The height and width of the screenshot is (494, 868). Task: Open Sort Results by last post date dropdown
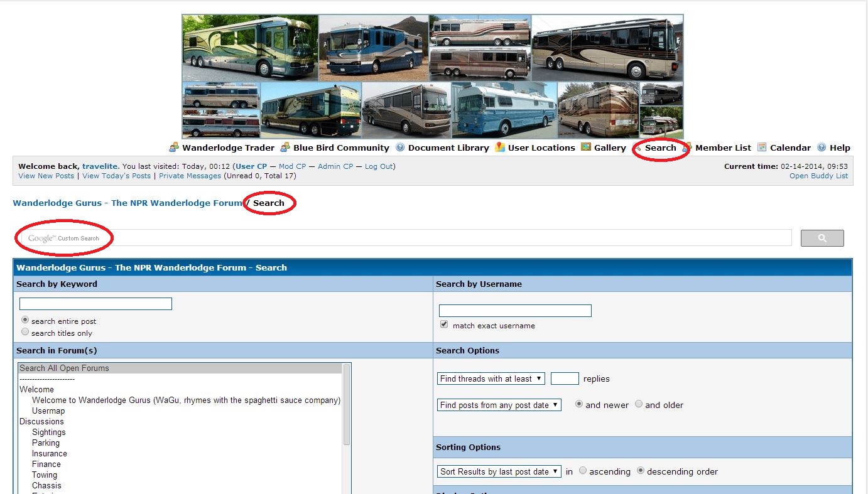[x=499, y=471]
